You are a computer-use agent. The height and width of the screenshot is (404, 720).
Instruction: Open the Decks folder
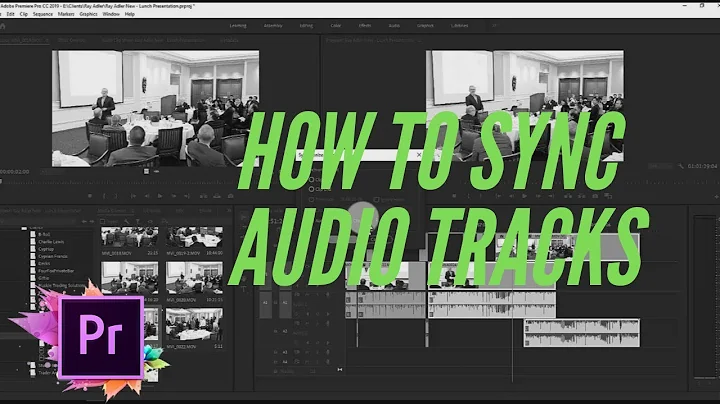pyautogui.click(x=44, y=264)
